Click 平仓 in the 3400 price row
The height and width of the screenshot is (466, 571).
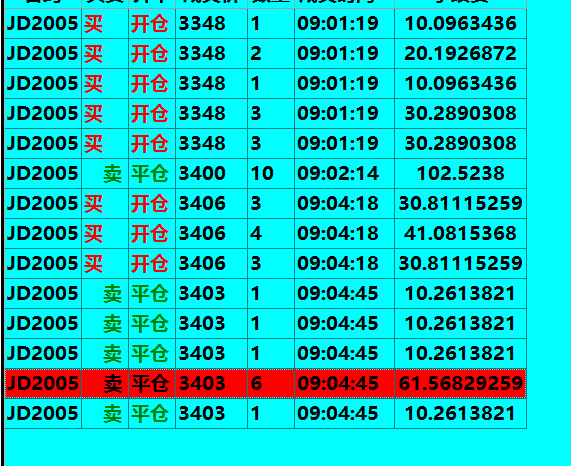tap(150, 174)
